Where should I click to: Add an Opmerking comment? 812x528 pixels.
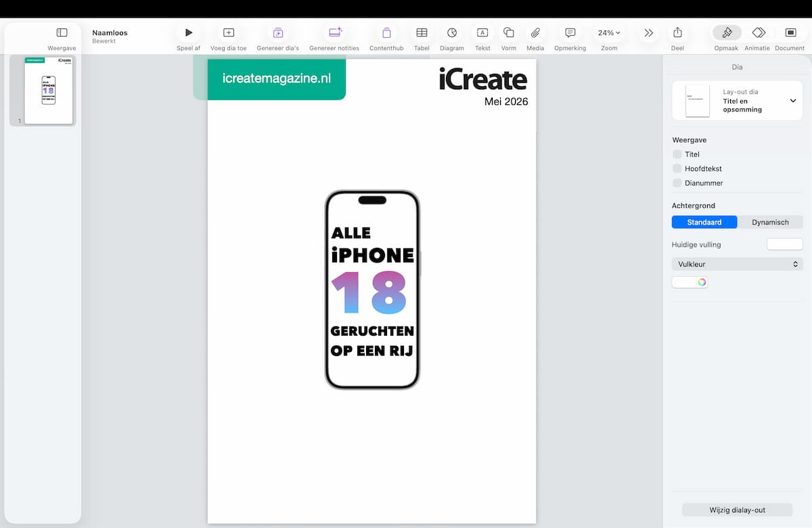(x=570, y=32)
